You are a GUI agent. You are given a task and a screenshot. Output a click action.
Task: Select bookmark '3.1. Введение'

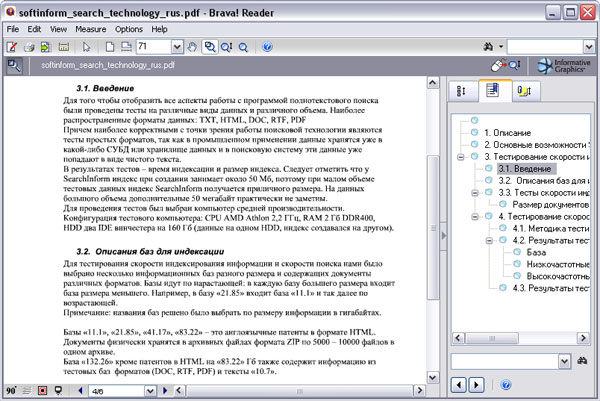525,169
